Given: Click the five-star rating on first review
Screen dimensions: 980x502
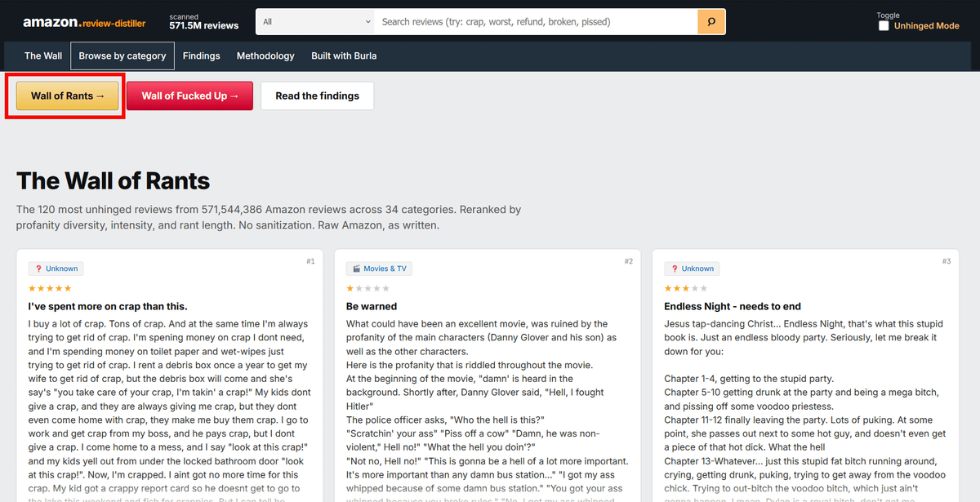Looking at the screenshot, I should coord(50,288).
